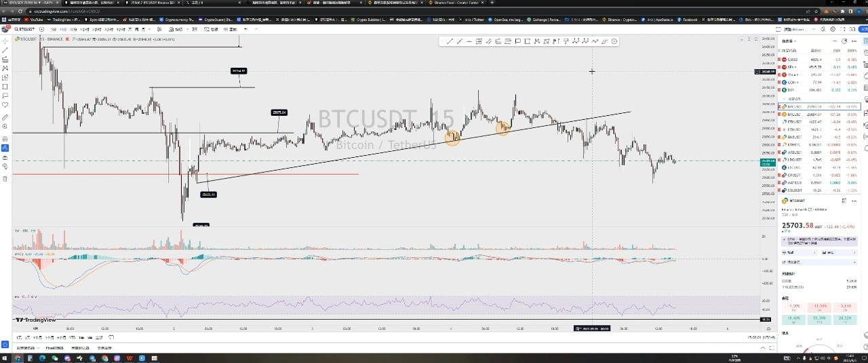The height and width of the screenshot is (363, 868).
Task: Pick trend line in the floating favorites toolbar
Action: click(449, 41)
